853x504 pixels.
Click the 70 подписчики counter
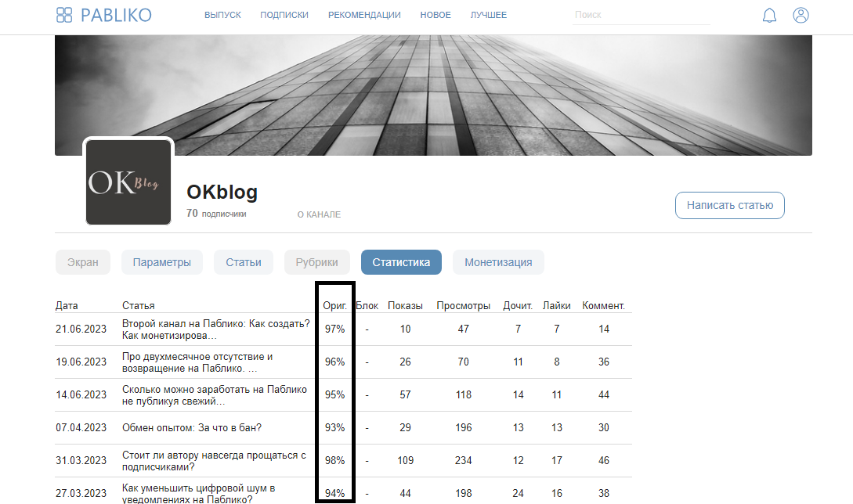(x=216, y=214)
